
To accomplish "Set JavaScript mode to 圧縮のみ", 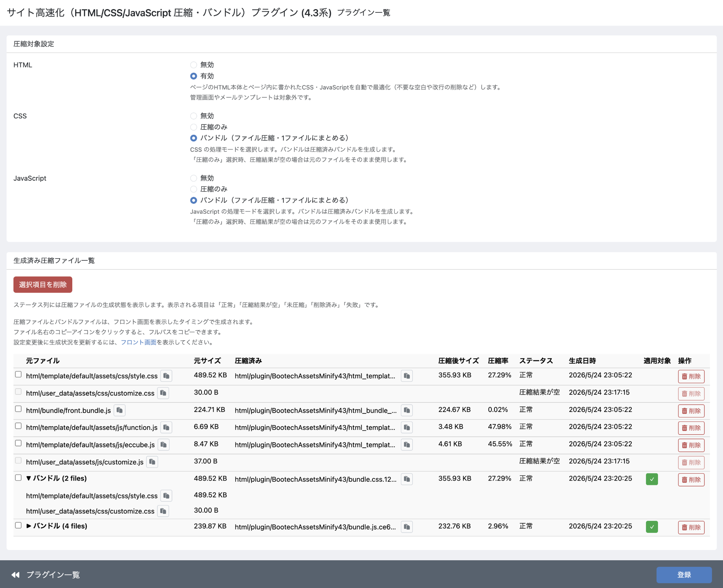I will pos(194,189).
